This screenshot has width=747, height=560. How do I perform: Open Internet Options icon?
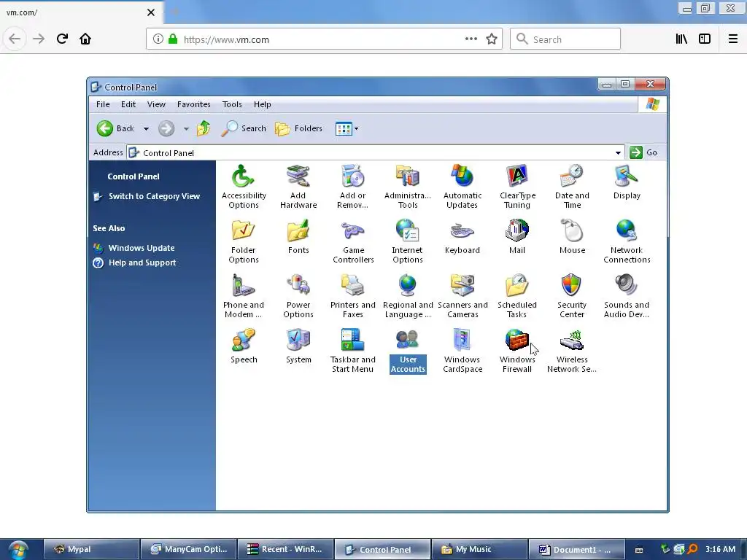tap(408, 241)
